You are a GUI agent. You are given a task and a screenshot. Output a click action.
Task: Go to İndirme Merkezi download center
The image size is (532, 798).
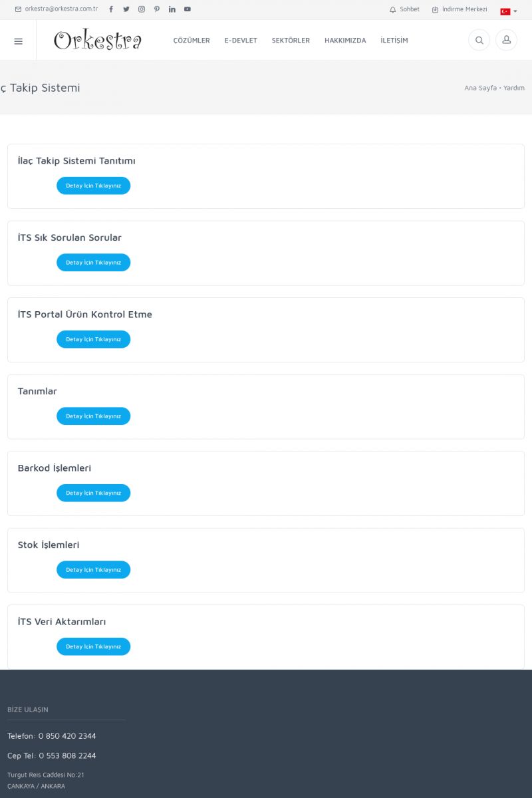click(460, 9)
